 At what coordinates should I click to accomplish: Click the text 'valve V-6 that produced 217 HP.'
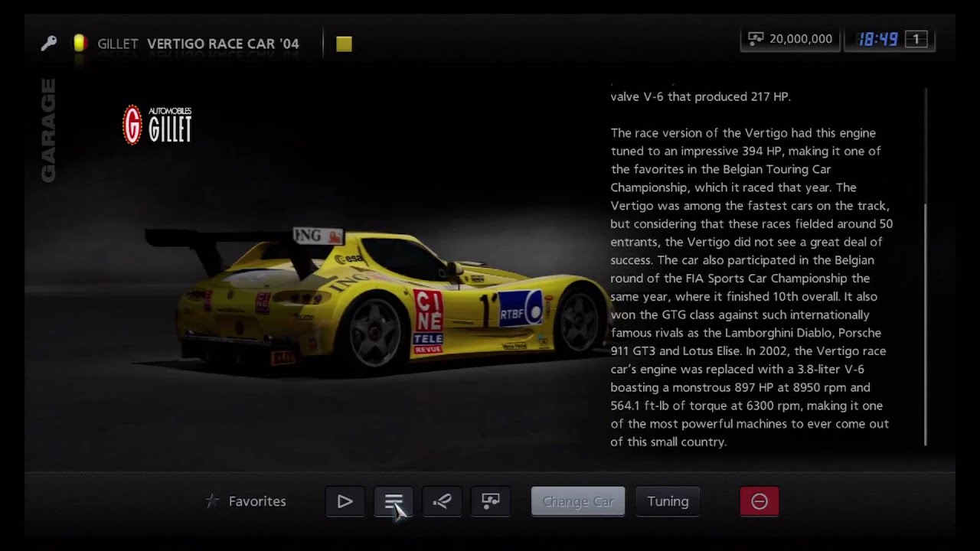tap(701, 96)
